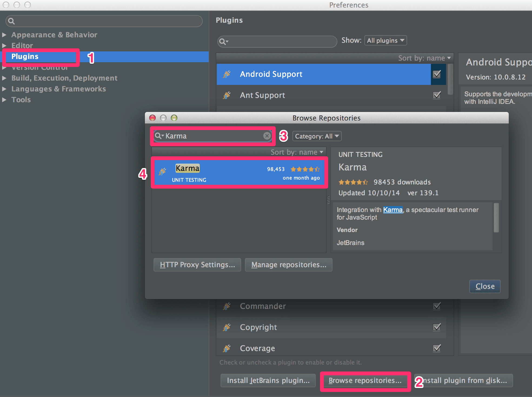Select Build, Execution, Deployment category
Viewport: 532px width, 397px height.
click(64, 78)
